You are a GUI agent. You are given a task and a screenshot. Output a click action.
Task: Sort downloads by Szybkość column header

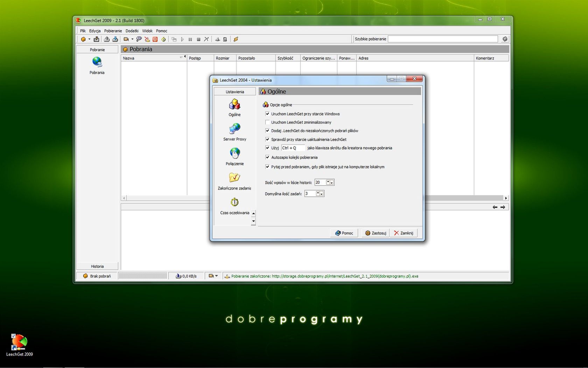click(x=288, y=58)
